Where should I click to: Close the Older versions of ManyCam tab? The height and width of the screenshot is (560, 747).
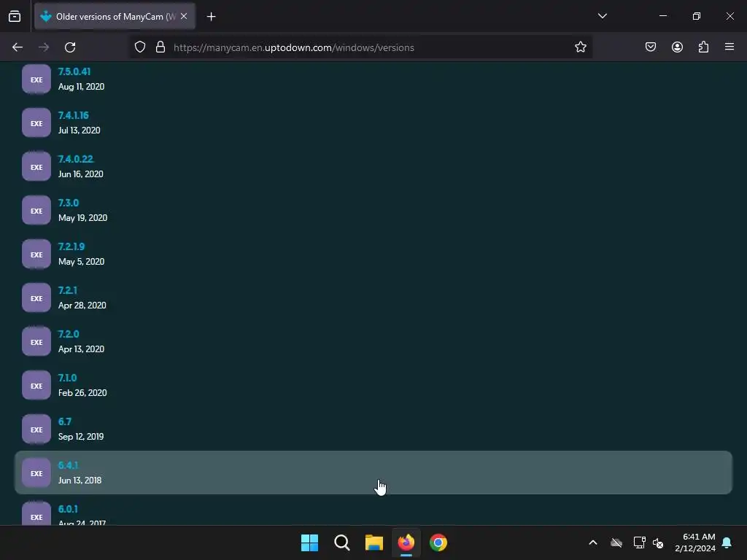click(x=184, y=16)
